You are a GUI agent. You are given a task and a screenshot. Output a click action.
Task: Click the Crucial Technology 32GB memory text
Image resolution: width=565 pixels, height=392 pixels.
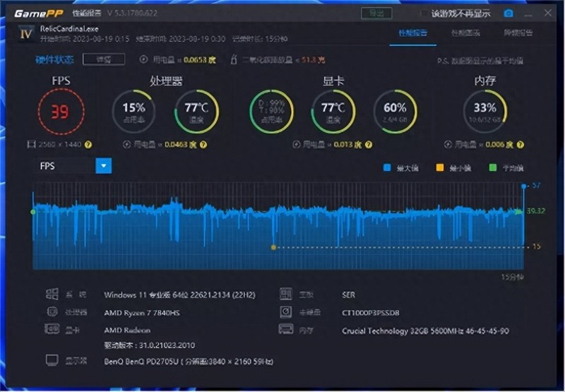point(426,331)
